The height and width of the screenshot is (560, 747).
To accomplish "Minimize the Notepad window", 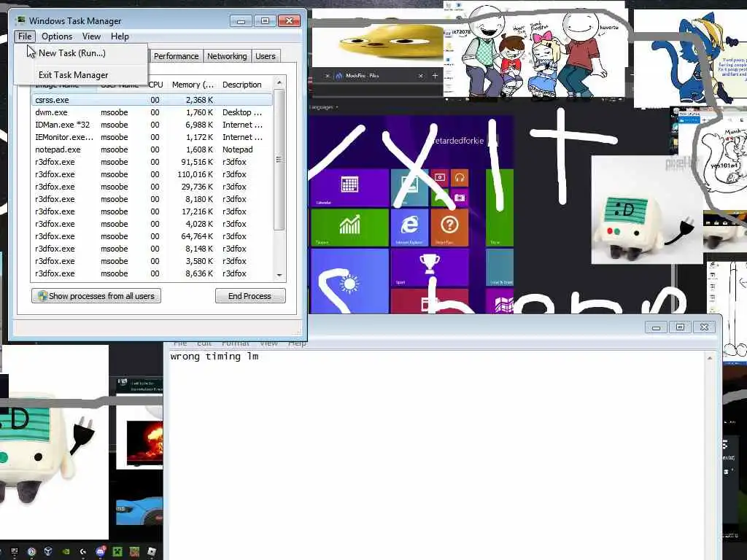I will [x=656, y=327].
